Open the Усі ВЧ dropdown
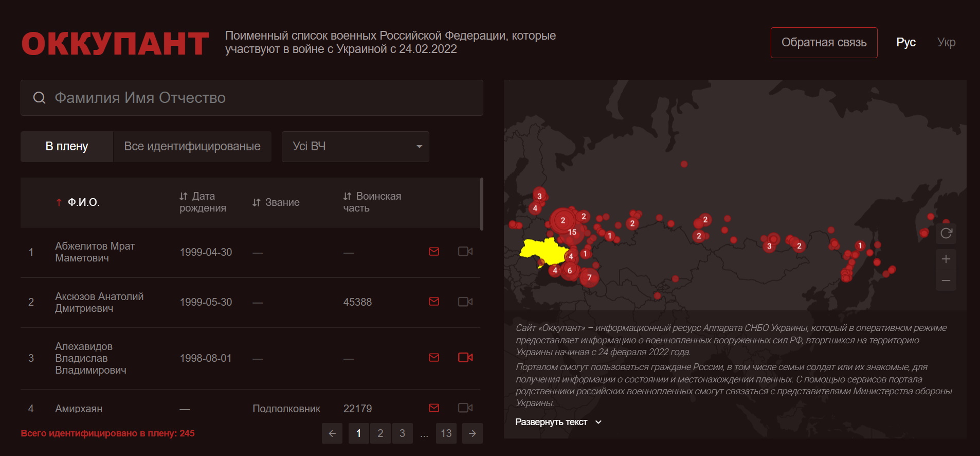Image resolution: width=980 pixels, height=456 pixels. [355, 147]
